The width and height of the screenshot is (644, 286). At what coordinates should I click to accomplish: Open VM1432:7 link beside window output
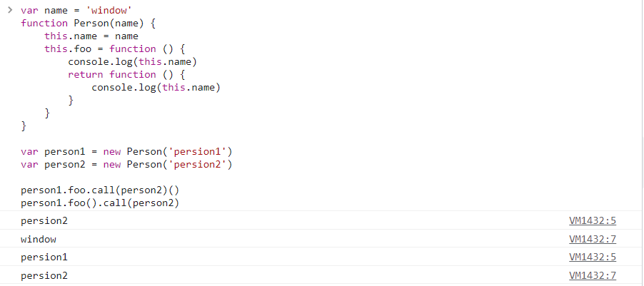[592, 239]
